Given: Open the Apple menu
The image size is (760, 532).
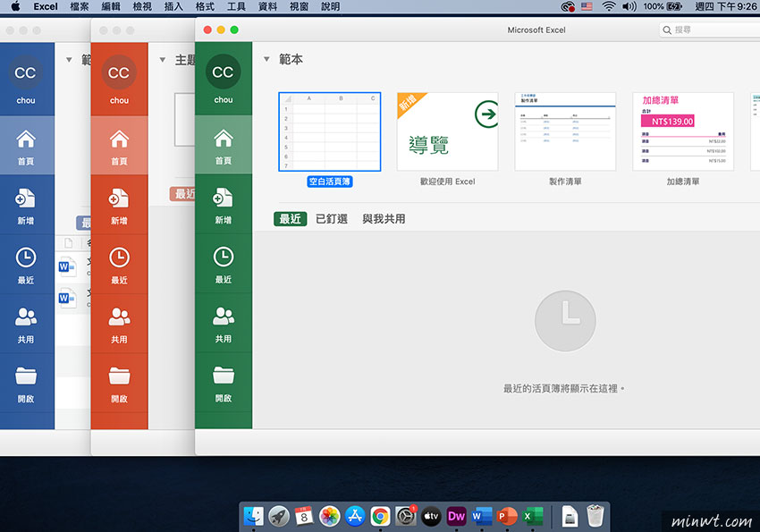Looking at the screenshot, I should click(x=15, y=6).
